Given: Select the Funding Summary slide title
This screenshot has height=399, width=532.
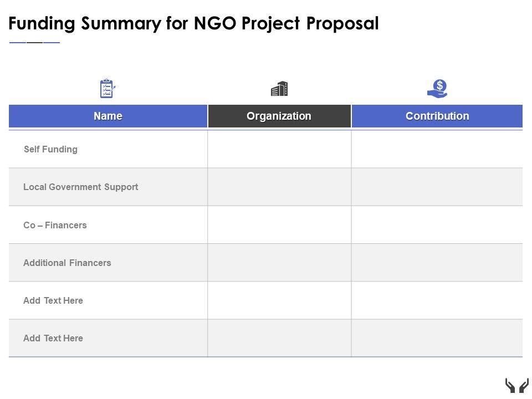Looking at the screenshot, I should 194,23.
